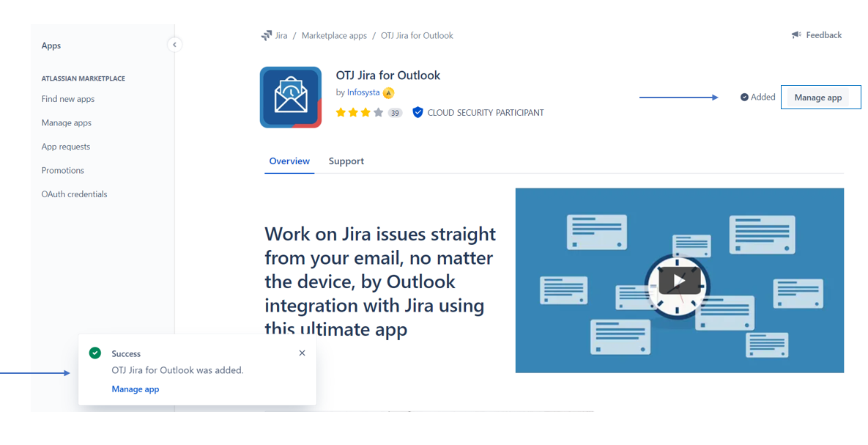Go to App requests page
Viewport: 868px width, 445px height.
(x=66, y=147)
